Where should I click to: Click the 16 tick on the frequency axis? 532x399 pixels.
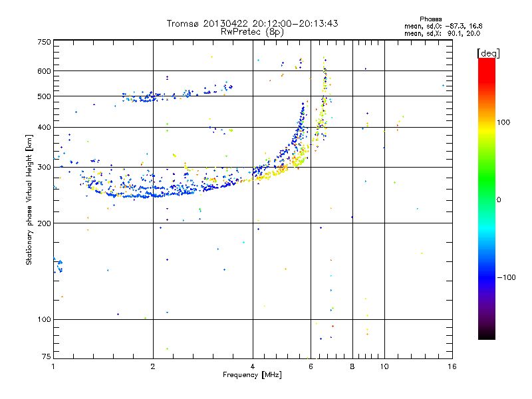(x=450, y=366)
